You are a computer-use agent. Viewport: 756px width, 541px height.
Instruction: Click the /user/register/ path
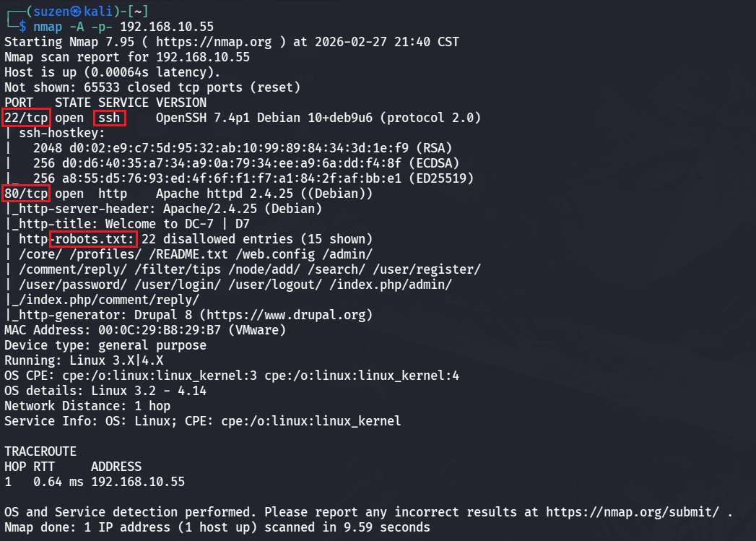[438, 269]
